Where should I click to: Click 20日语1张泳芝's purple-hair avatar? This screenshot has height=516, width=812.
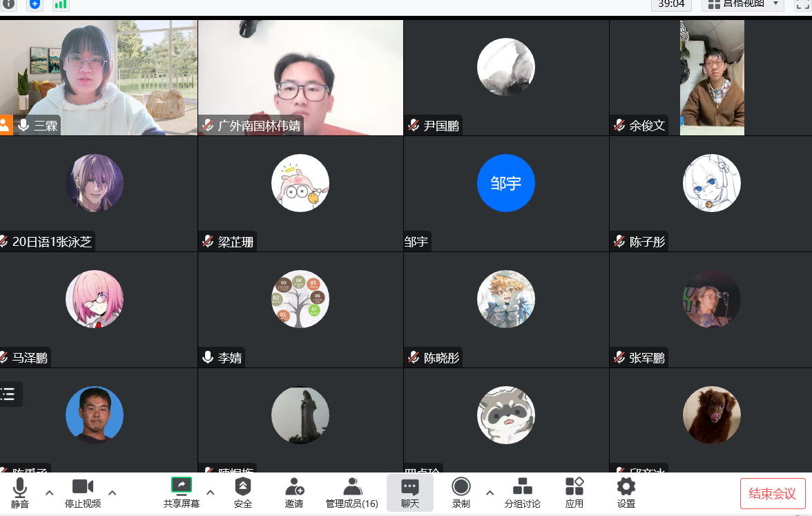pyautogui.click(x=95, y=183)
